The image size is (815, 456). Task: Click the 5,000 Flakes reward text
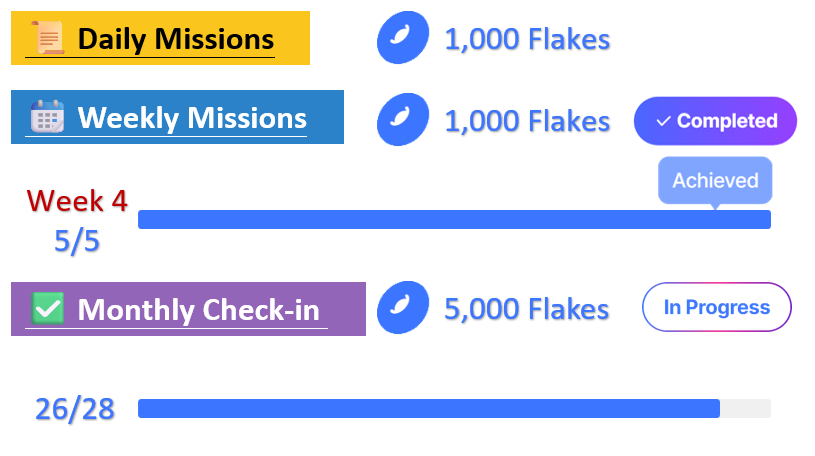(x=527, y=309)
